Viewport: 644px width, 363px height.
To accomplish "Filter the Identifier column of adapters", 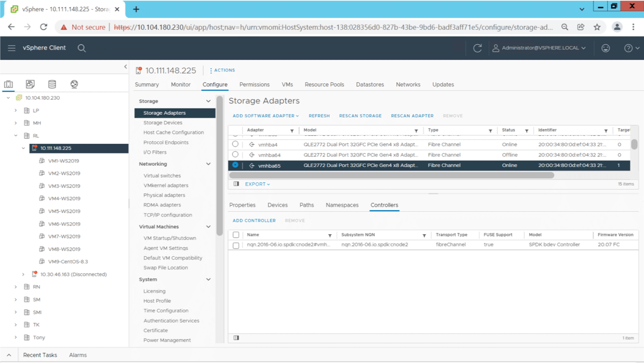I will [606, 131].
